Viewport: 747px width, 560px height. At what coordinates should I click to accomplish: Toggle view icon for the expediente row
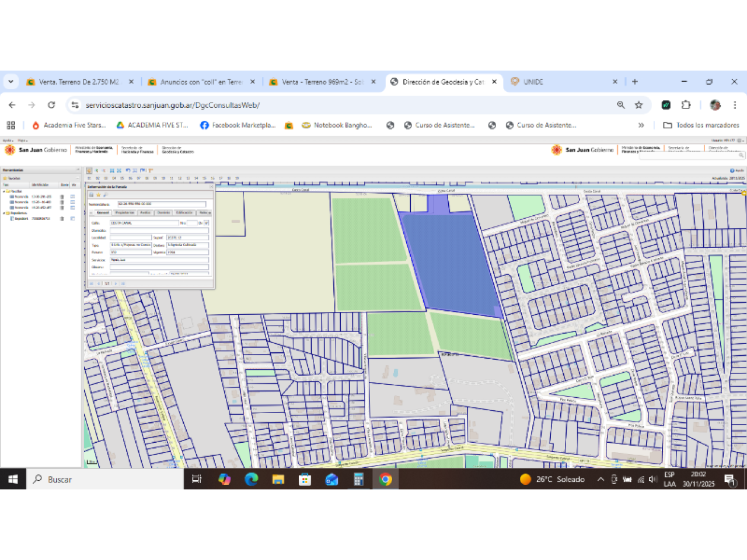[x=72, y=219]
